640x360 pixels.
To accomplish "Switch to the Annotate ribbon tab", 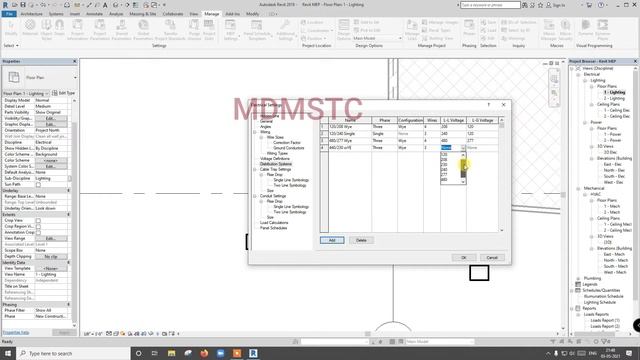I will pyautogui.click(x=94, y=14).
